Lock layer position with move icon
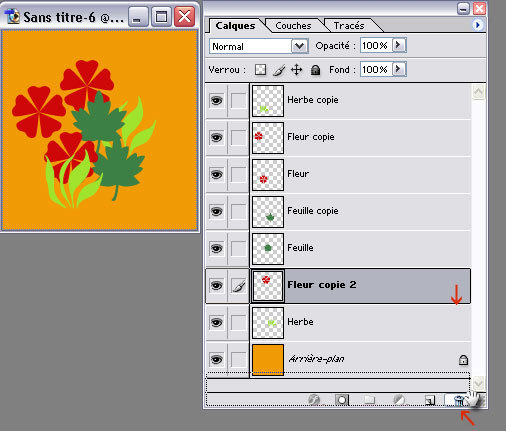The height and width of the screenshot is (431, 506). pos(296,70)
